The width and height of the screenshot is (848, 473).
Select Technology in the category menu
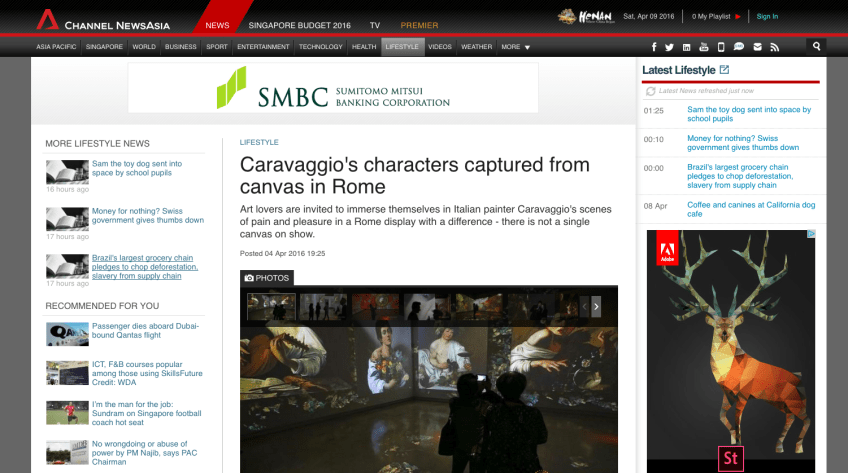click(x=320, y=47)
